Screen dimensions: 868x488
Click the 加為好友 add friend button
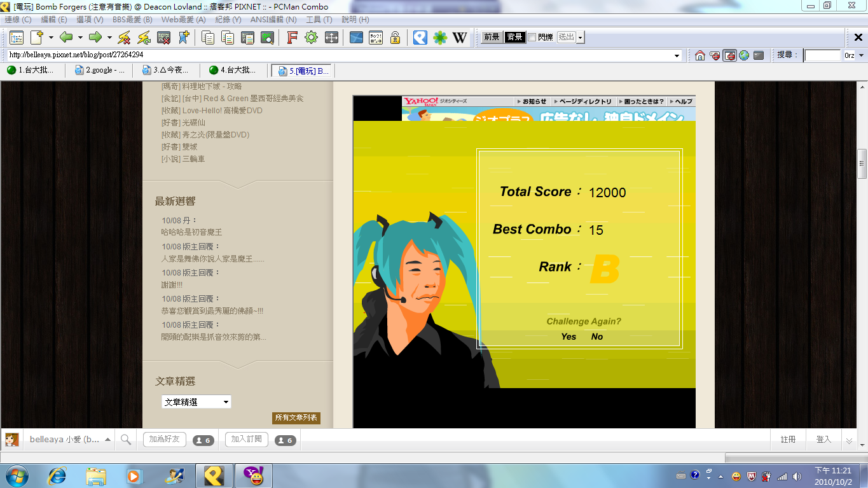tap(165, 440)
